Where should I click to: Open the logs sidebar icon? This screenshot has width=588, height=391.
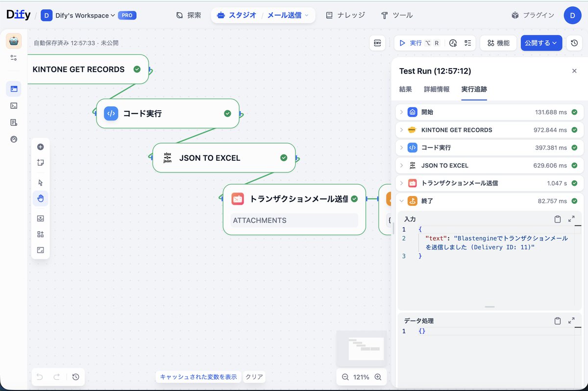point(14,122)
